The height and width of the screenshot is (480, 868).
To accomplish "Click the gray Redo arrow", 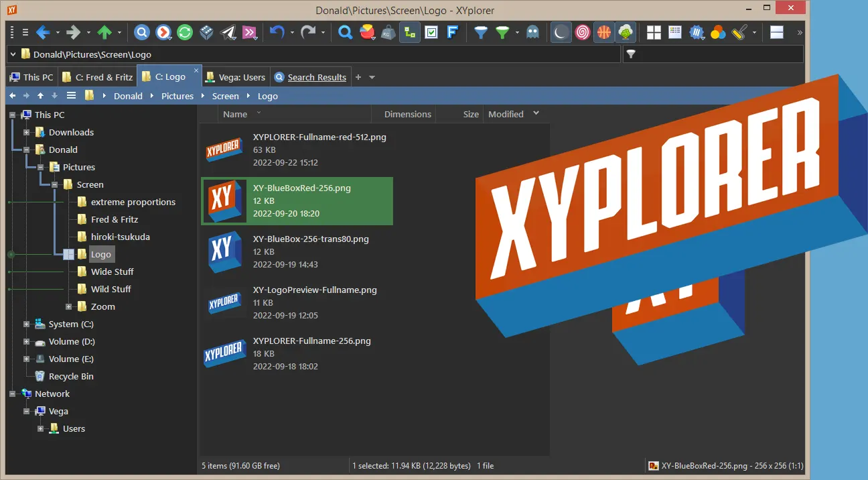I will click(308, 32).
